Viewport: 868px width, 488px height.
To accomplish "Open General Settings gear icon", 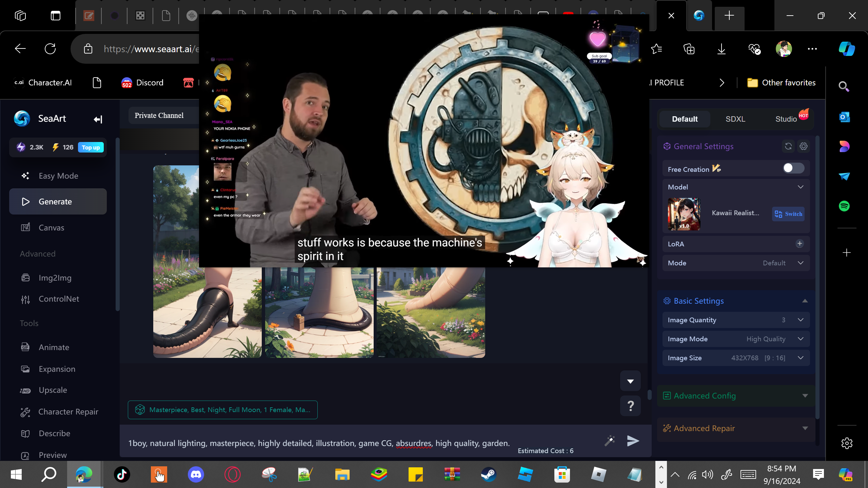I will (804, 146).
